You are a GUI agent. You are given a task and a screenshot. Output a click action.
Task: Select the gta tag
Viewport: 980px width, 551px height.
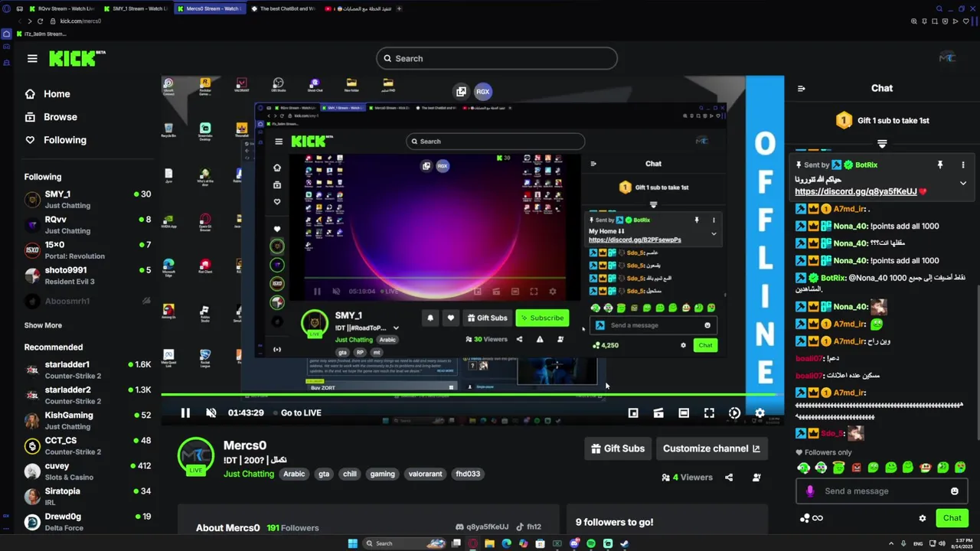(x=324, y=474)
